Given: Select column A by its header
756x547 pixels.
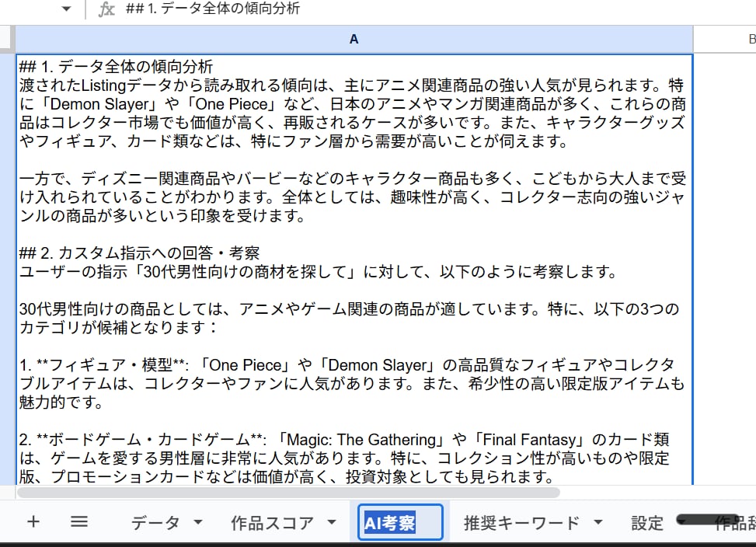Looking at the screenshot, I should tap(354, 39).
